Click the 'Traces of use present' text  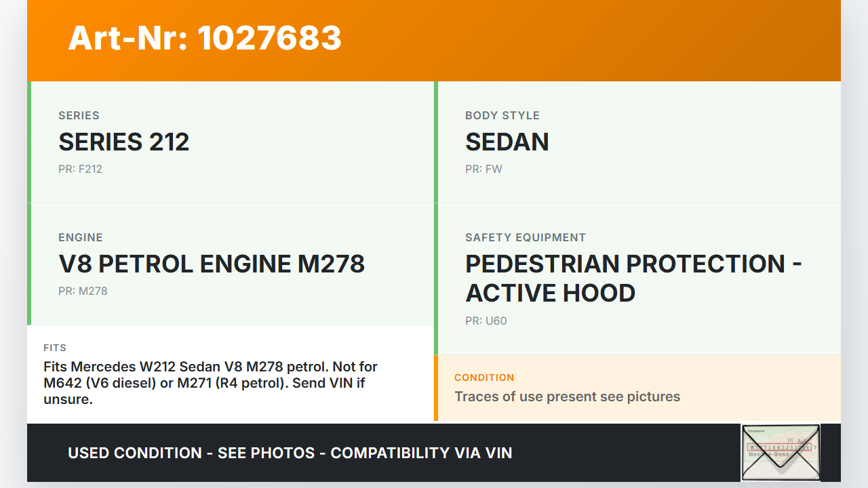(567, 396)
